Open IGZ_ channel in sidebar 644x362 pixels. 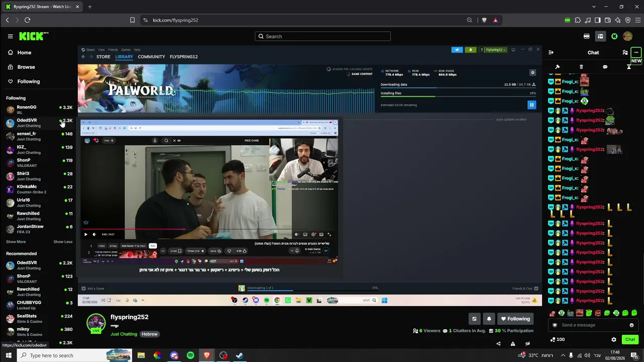point(39,149)
